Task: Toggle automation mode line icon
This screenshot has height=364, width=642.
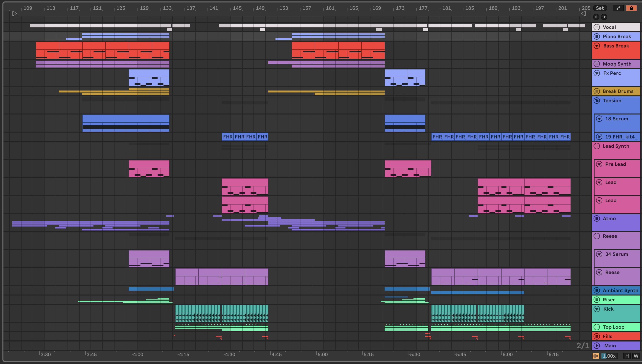Action: (618, 8)
